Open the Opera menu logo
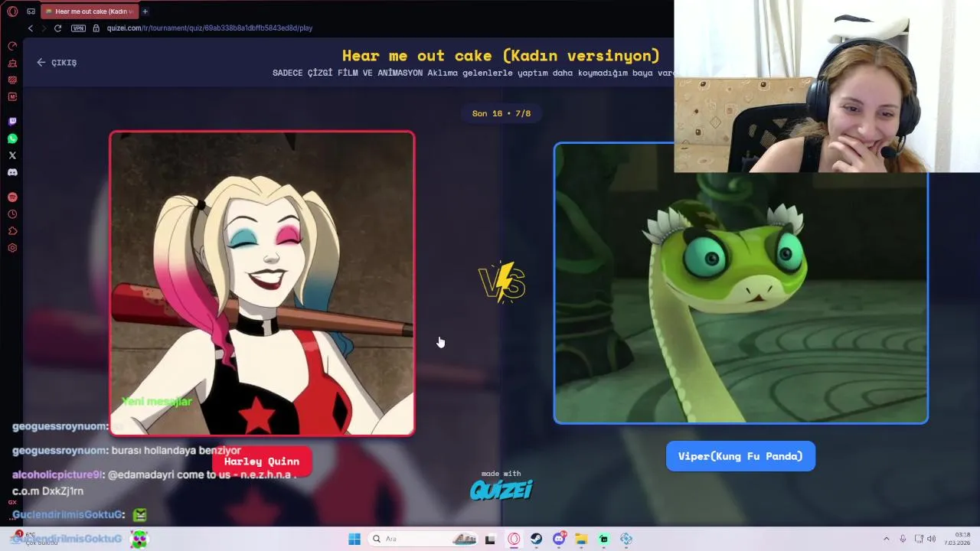This screenshot has height=551, width=980. pos(12,11)
